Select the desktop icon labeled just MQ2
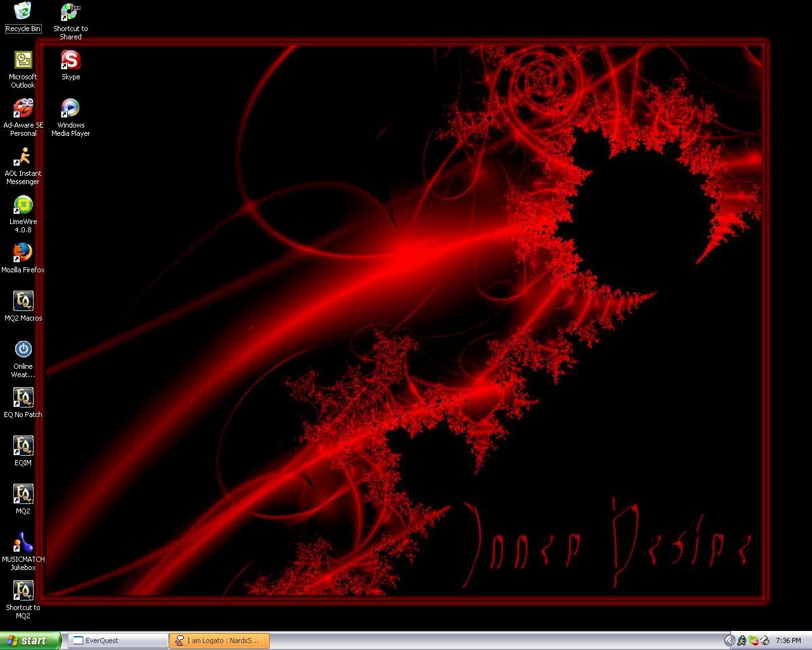Screen dimensions: 812x650 [x=23, y=500]
